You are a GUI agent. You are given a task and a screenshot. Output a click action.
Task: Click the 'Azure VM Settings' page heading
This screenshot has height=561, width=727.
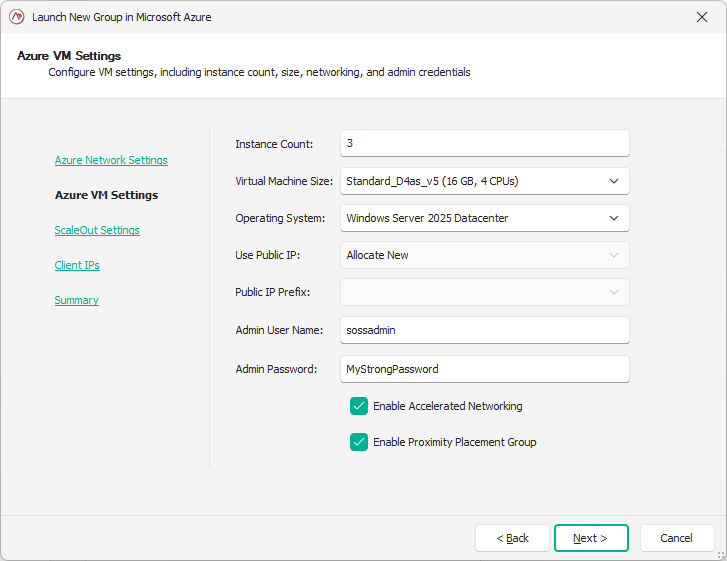[x=69, y=56]
